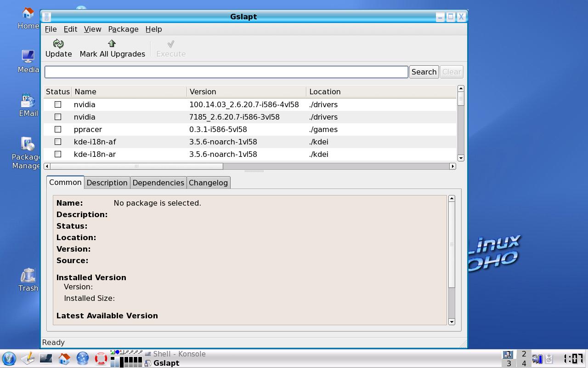
Task: Click version 100.14.03_2.6.20.7-i586-4vl58 cell
Action: 244,104
